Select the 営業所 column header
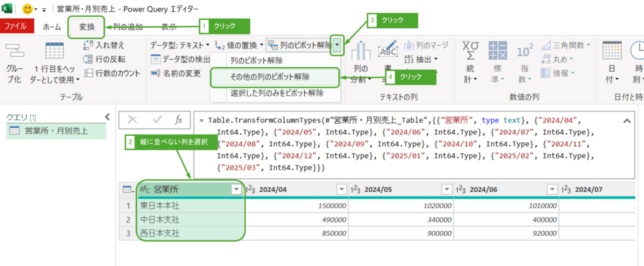 [190, 189]
